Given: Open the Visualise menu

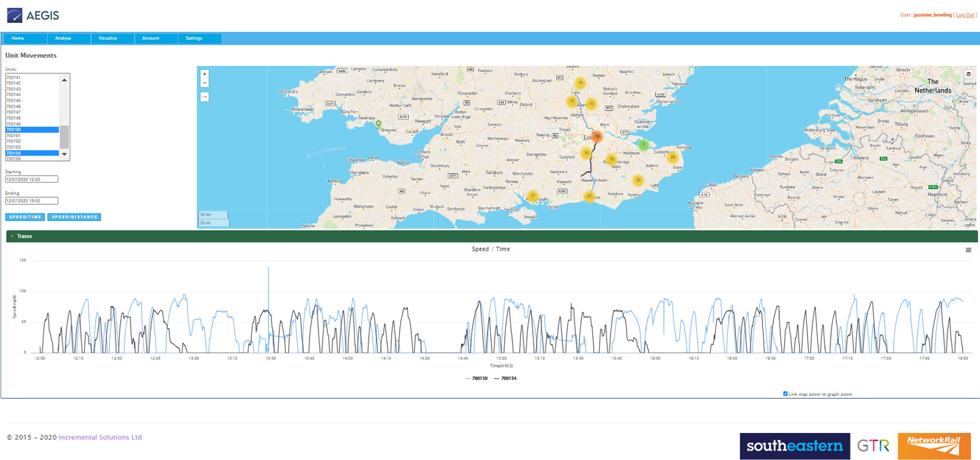Looking at the screenshot, I should [x=108, y=38].
